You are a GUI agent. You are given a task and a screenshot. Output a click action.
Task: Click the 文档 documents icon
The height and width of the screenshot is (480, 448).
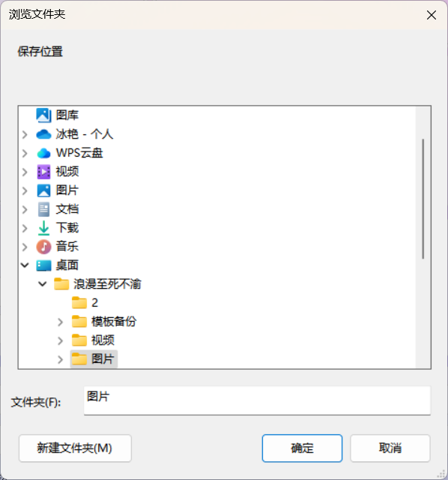[43, 209]
